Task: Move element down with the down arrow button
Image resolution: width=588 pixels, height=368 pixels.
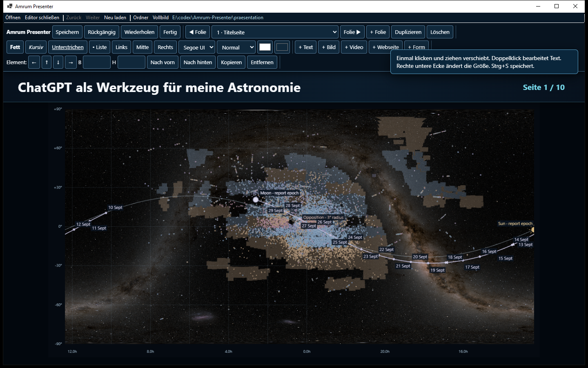Action: pos(58,63)
